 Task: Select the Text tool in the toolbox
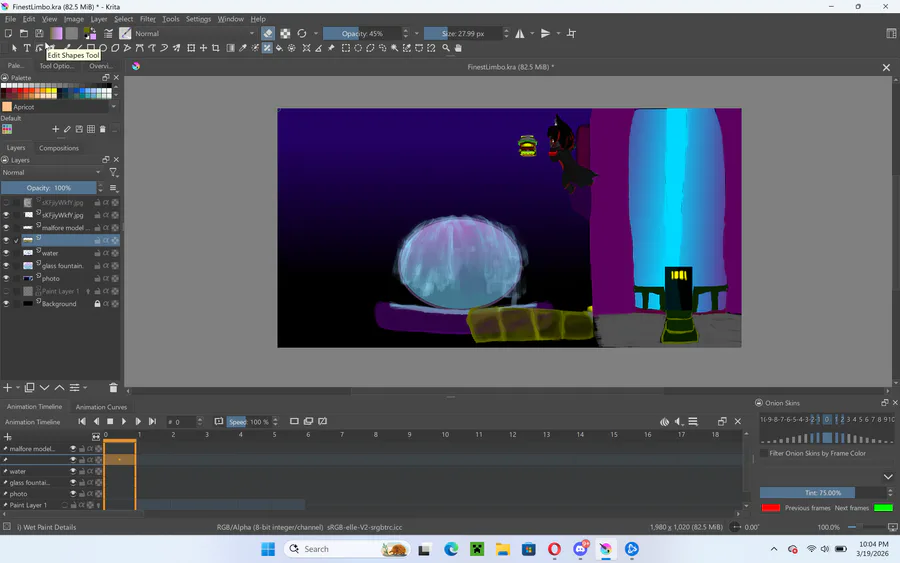pos(26,48)
